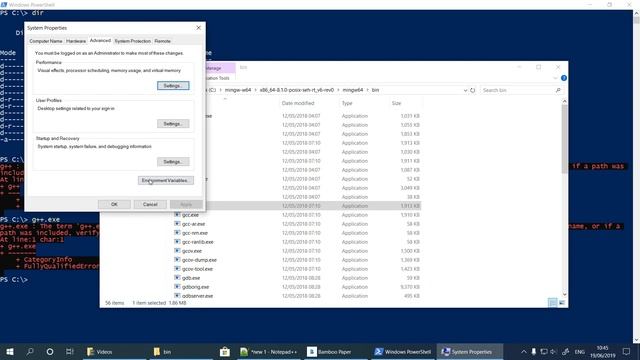Open ENG language indicator
The image size is (640, 360).
(x=580, y=351)
